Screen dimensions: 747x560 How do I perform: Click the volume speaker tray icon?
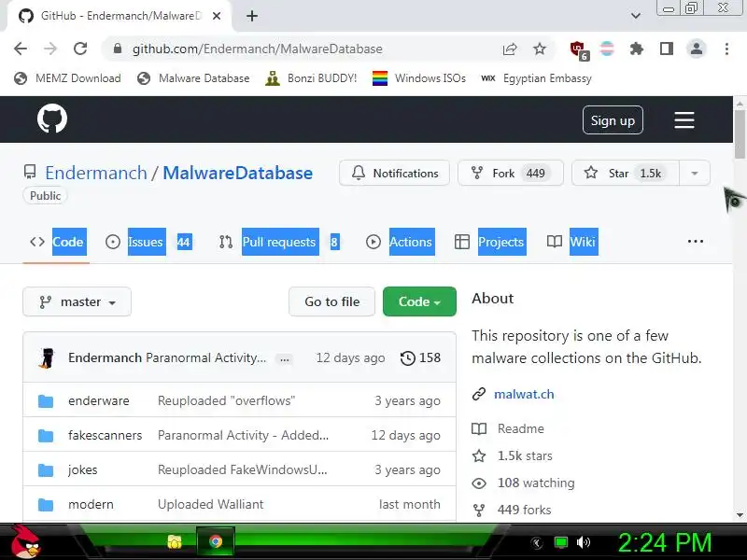click(x=583, y=542)
